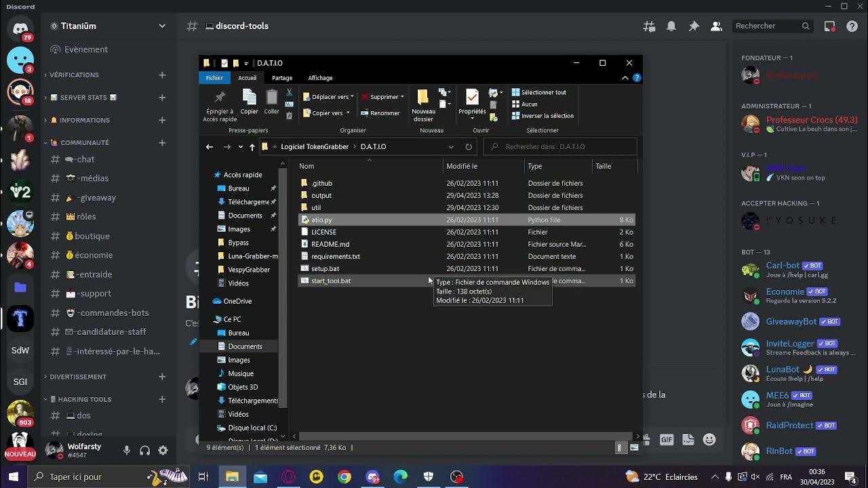
Task: Open File Explorer in taskbar
Action: [x=232, y=476]
